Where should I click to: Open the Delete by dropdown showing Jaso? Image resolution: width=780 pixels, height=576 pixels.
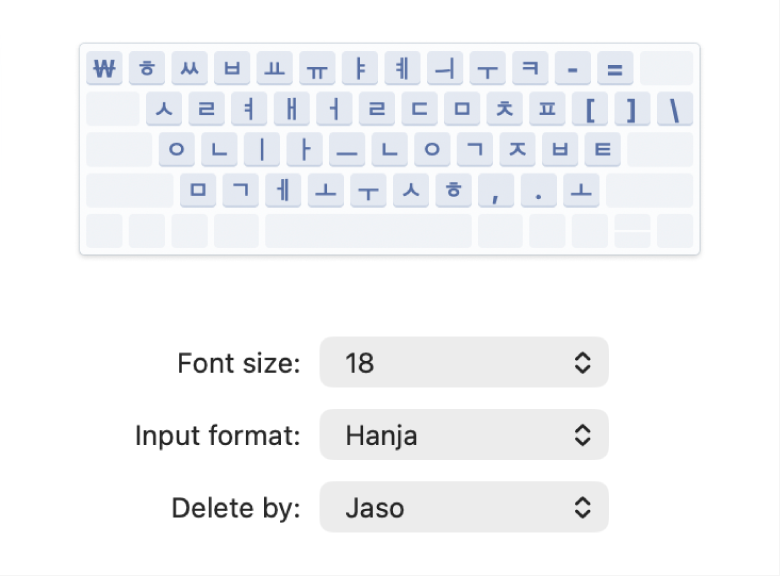coord(464,507)
